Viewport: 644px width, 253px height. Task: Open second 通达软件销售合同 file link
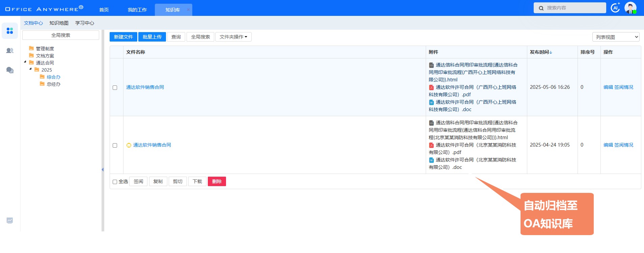[152, 145]
